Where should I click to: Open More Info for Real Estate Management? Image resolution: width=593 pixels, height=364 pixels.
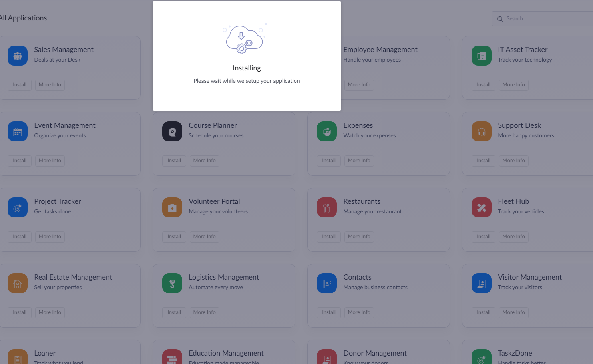[50, 312]
